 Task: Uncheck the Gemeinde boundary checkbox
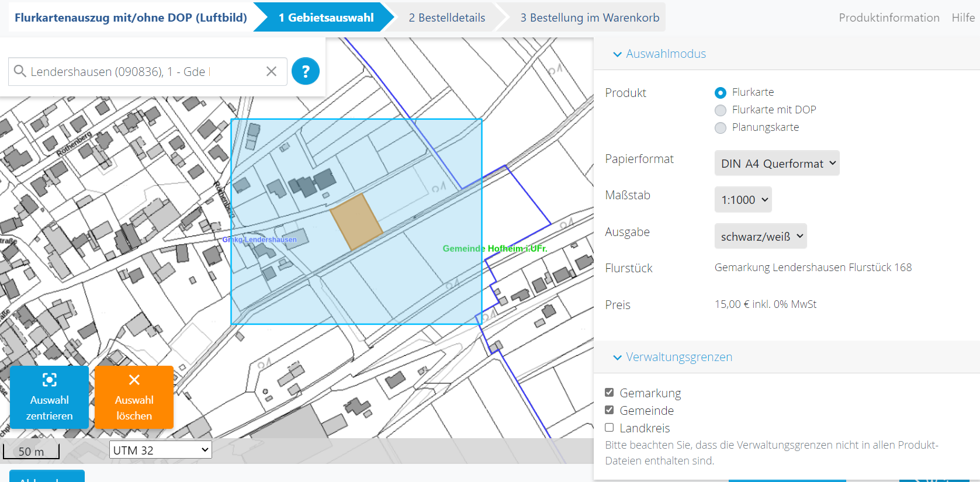pyautogui.click(x=610, y=410)
